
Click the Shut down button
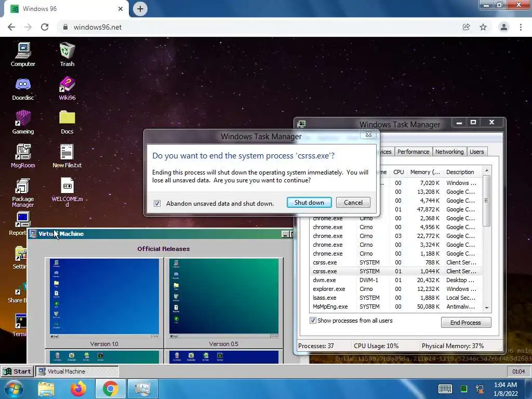pos(309,202)
